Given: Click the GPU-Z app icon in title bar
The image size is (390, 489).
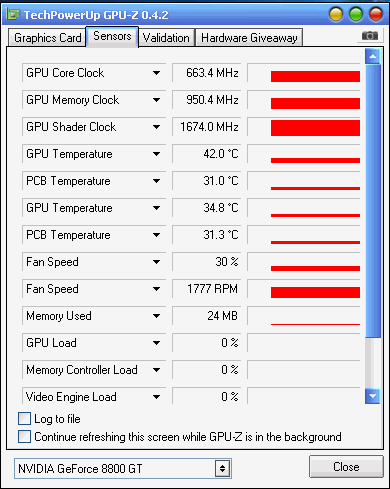Looking at the screenshot, I should (13, 14).
